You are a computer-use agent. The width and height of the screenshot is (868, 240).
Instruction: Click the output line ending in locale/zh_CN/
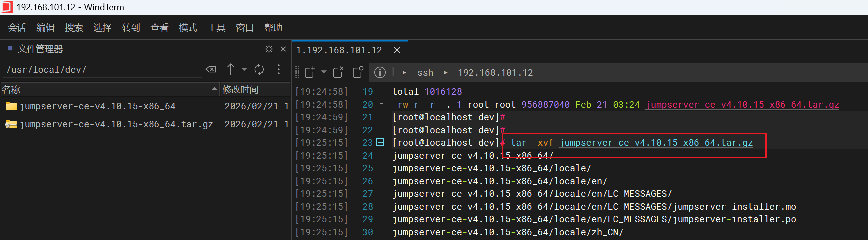click(x=508, y=232)
